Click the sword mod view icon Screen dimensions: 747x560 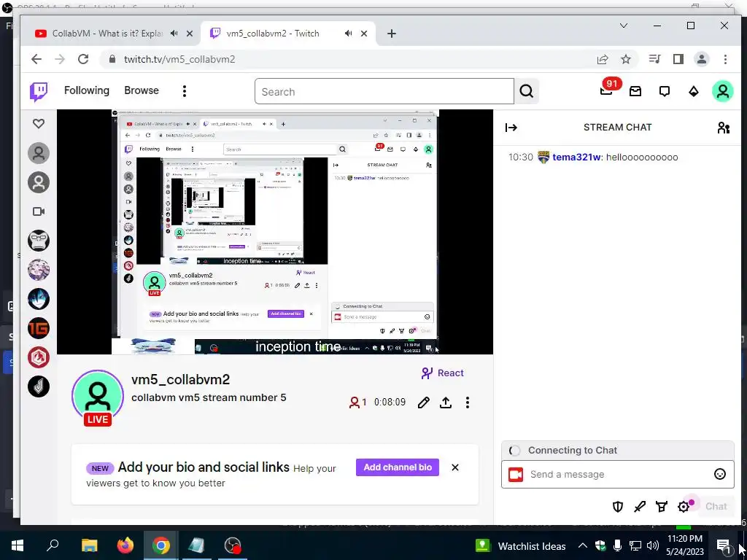[x=640, y=507]
